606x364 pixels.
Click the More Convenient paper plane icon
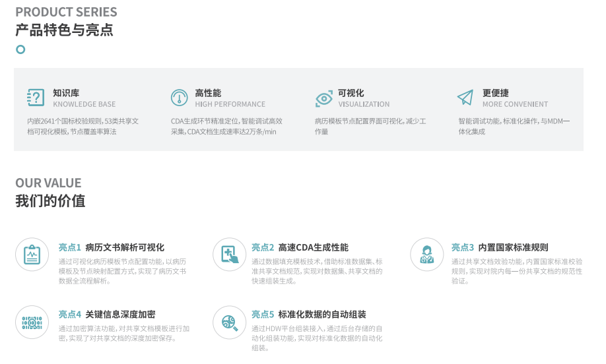click(x=465, y=98)
